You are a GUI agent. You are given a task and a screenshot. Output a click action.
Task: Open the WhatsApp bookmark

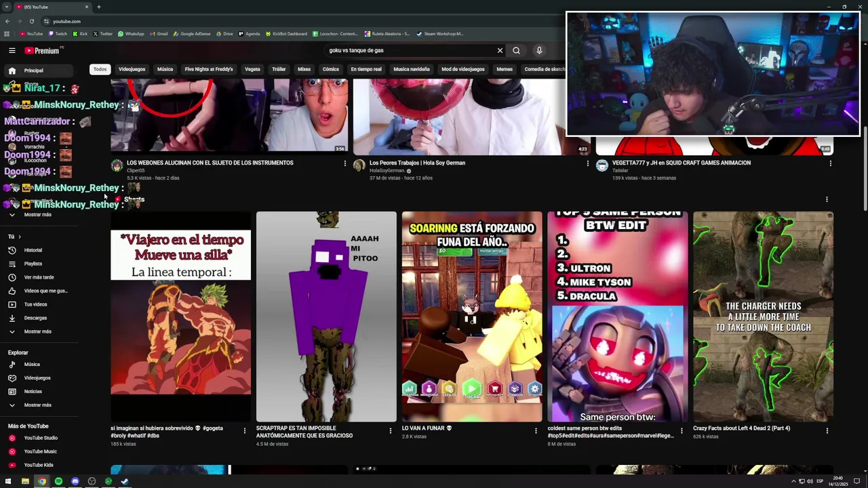(131, 34)
